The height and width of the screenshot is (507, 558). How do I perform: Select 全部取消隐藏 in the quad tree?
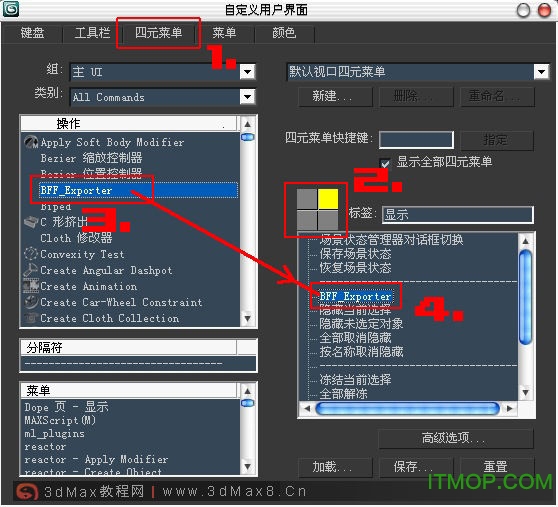(x=355, y=337)
